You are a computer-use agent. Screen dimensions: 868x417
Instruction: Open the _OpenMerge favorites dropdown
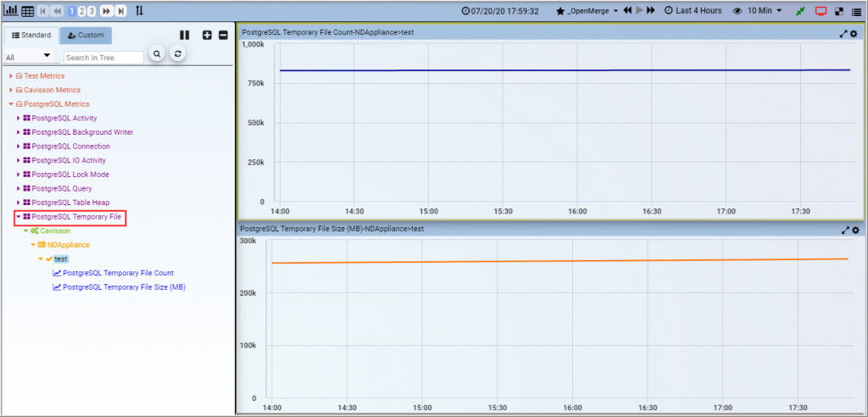click(x=593, y=11)
